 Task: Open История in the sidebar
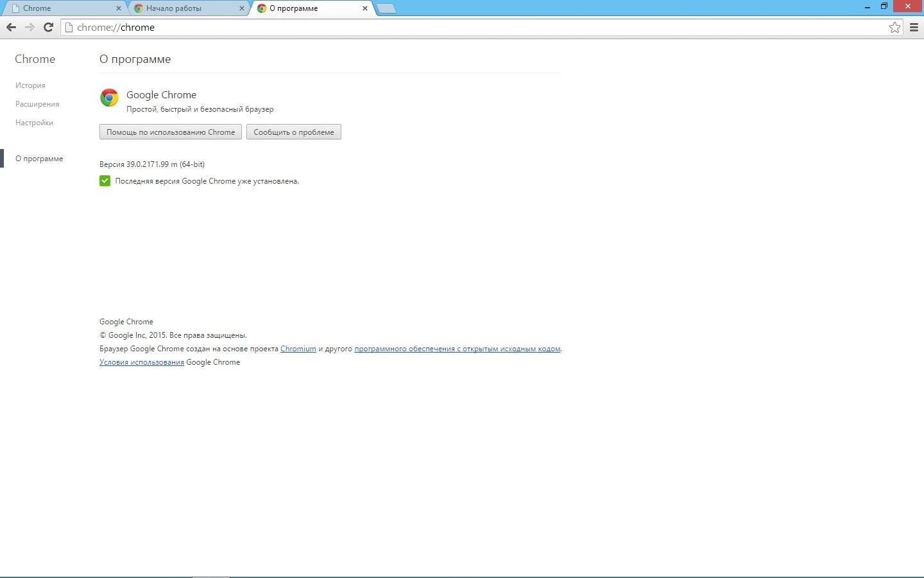[x=30, y=85]
